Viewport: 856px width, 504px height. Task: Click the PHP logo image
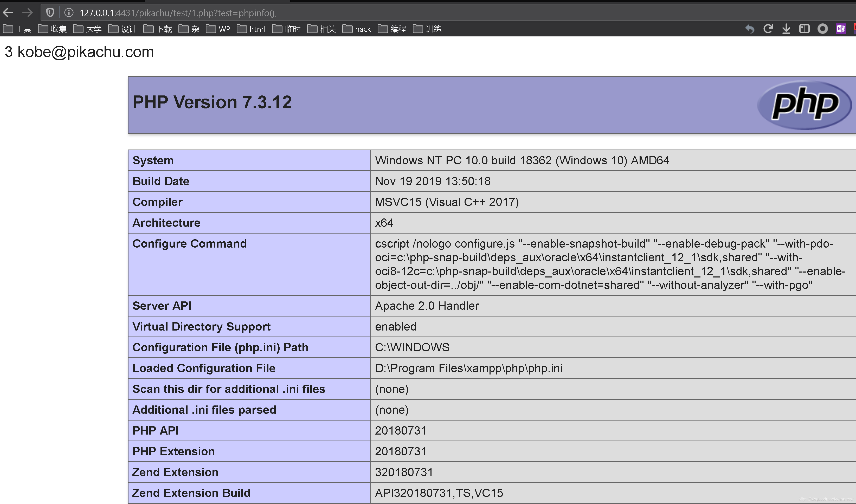pyautogui.click(x=804, y=105)
